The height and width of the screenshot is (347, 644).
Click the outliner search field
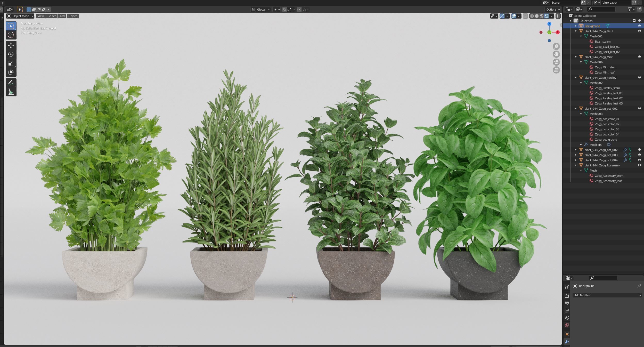(601, 9)
